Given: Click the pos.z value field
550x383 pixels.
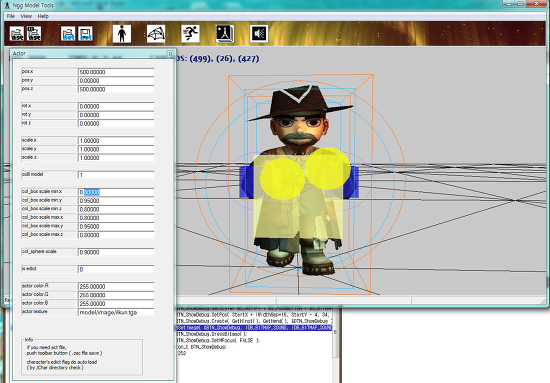Looking at the screenshot, I should point(116,89).
